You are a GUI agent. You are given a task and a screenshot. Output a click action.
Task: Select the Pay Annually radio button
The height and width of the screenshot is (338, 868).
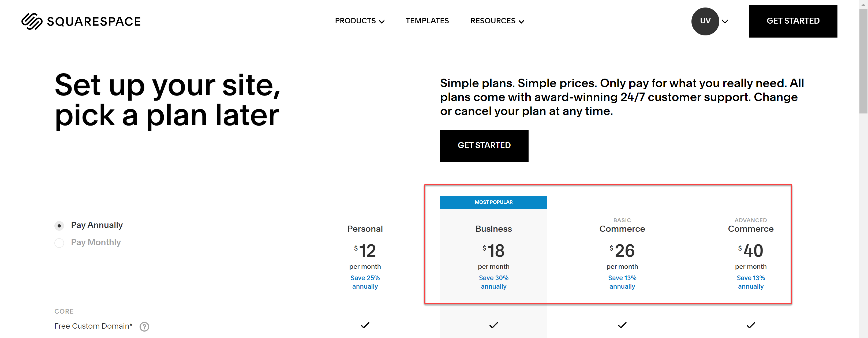point(59,225)
